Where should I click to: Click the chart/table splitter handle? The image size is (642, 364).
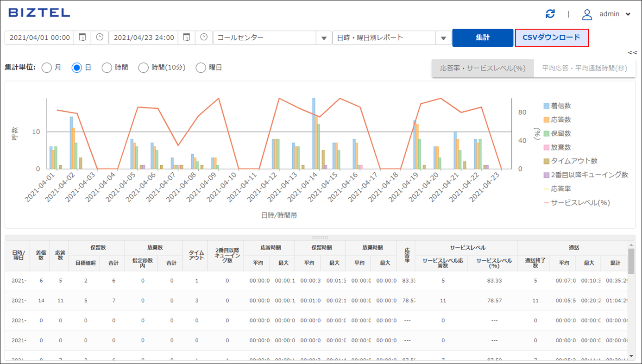pos(321,237)
